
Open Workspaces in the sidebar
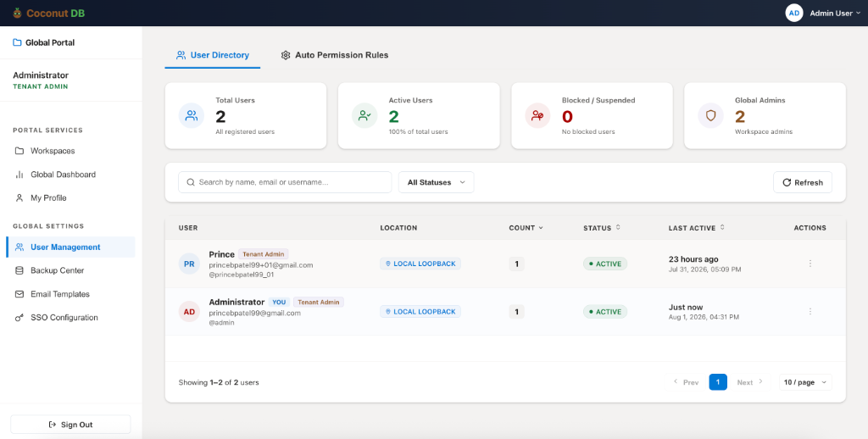71,151
